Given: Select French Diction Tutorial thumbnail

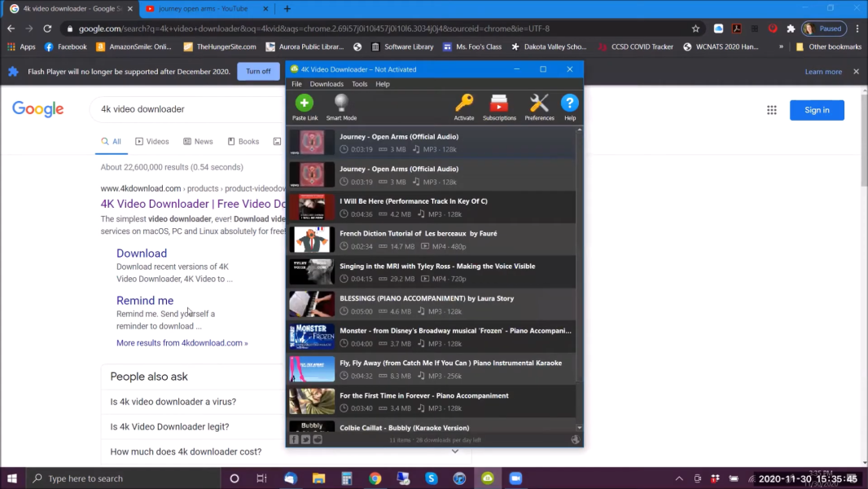Looking at the screenshot, I should click(312, 240).
